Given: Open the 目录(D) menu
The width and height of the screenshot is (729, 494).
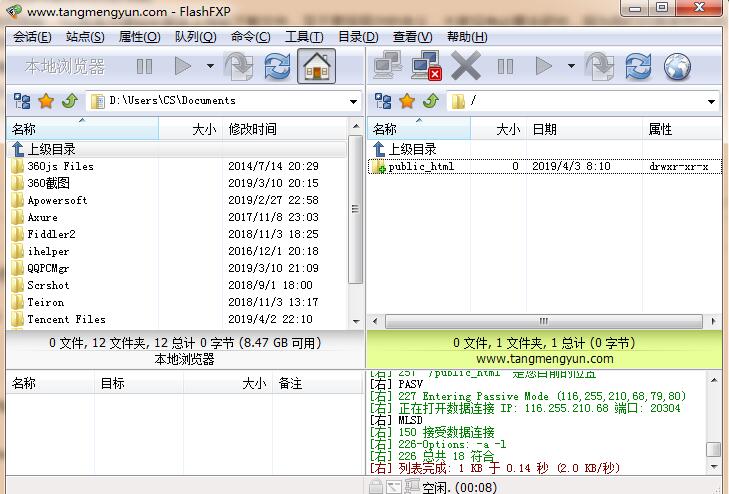Looking at the screenshot, I should tap(358, 37).
